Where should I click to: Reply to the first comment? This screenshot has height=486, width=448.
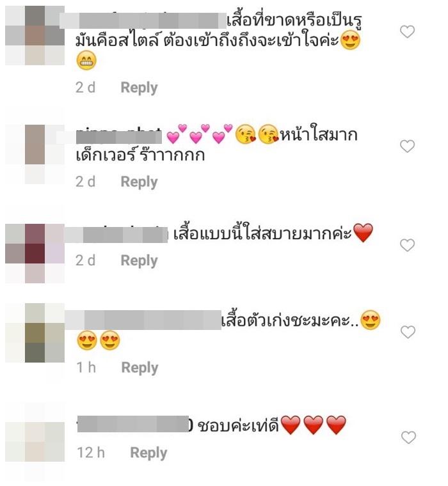(139, 88)
